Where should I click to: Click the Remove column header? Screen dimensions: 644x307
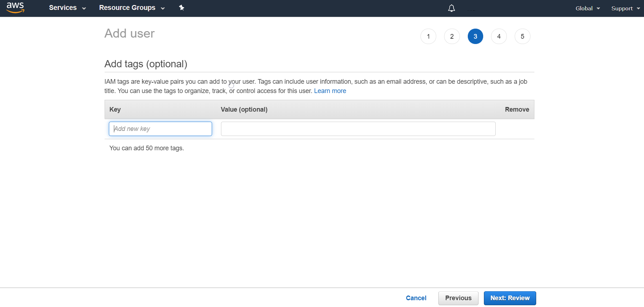click(x=517, y=109)
